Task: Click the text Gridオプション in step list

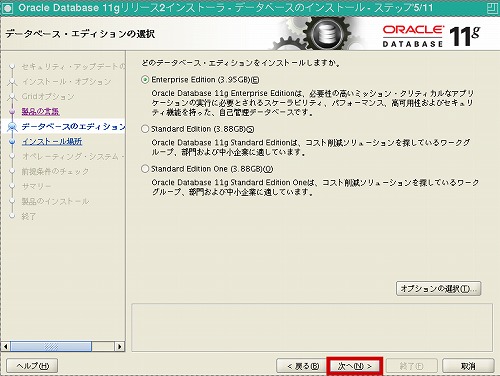Action: [x=48, y=97]
